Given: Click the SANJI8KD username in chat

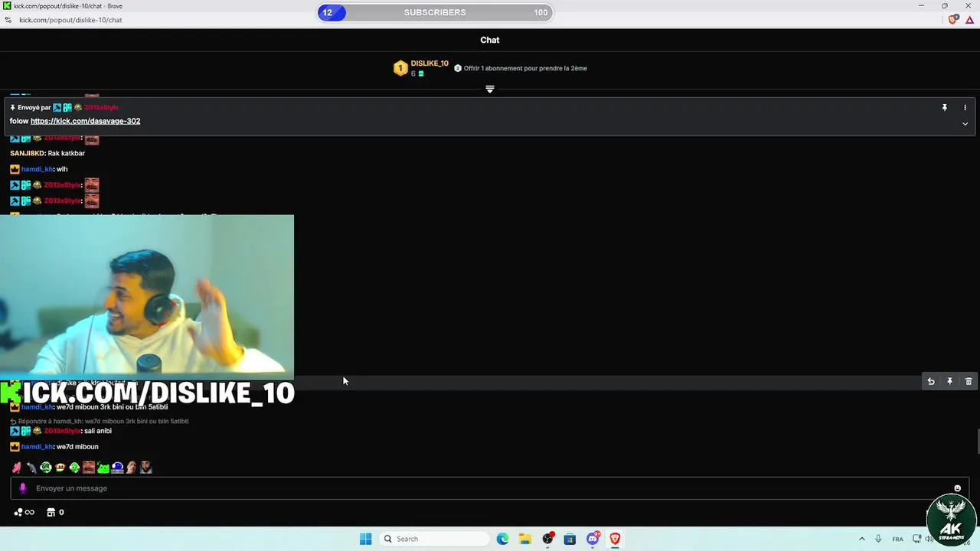Looking at the screenshot, I should point(27,153).
